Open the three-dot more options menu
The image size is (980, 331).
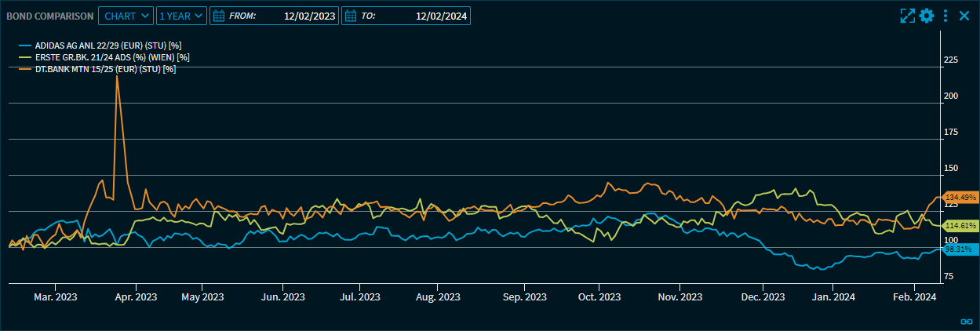(945, 16)
